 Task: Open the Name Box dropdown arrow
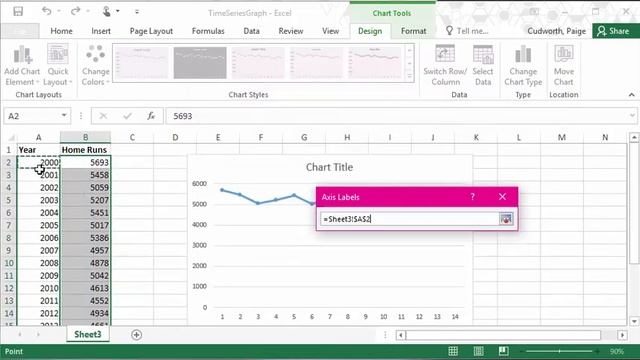point(64,116)
